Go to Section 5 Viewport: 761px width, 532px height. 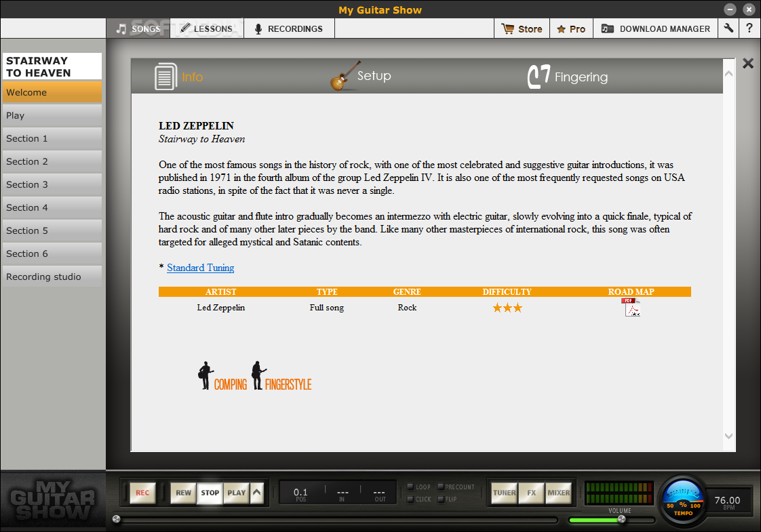(x=52, y=230)
